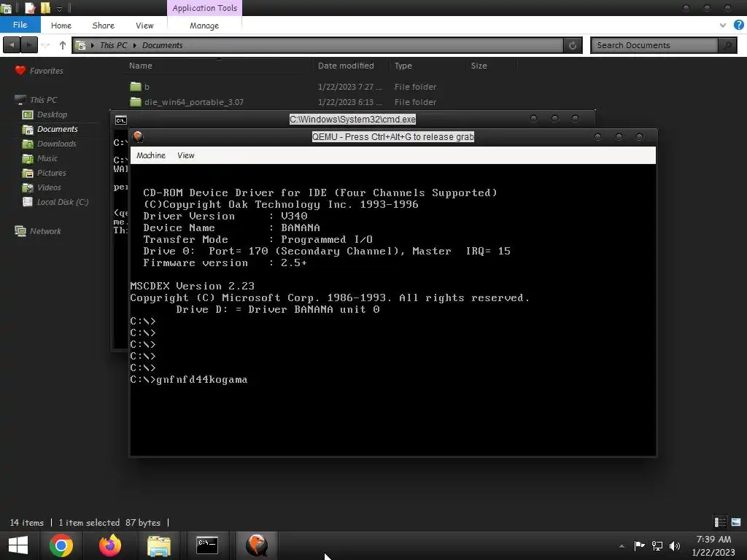Click address bar folder icon dropdown

[81, 45]
